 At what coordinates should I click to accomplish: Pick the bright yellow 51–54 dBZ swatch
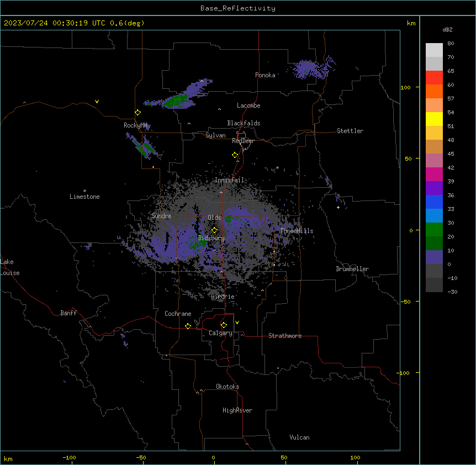pyautogui.click(x=434, y=119)
